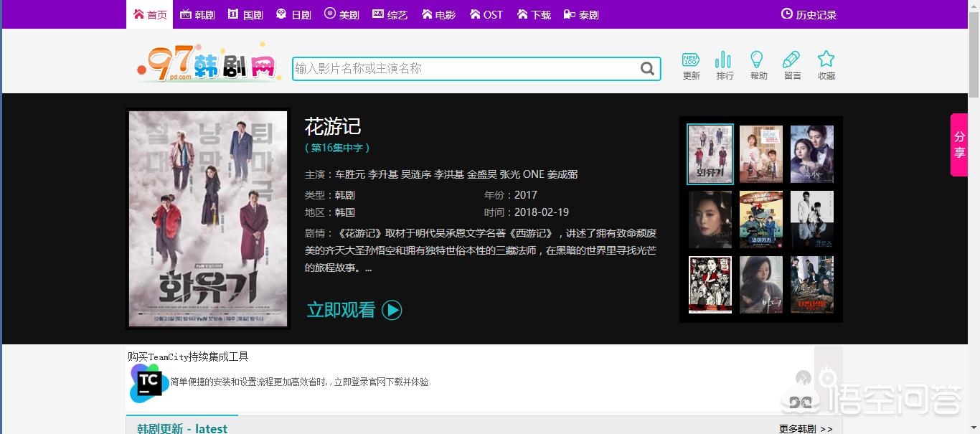Select the 화유기 poster thumbnail in the grid
Screen dimensions: 980x434
(x=709, y=154)
